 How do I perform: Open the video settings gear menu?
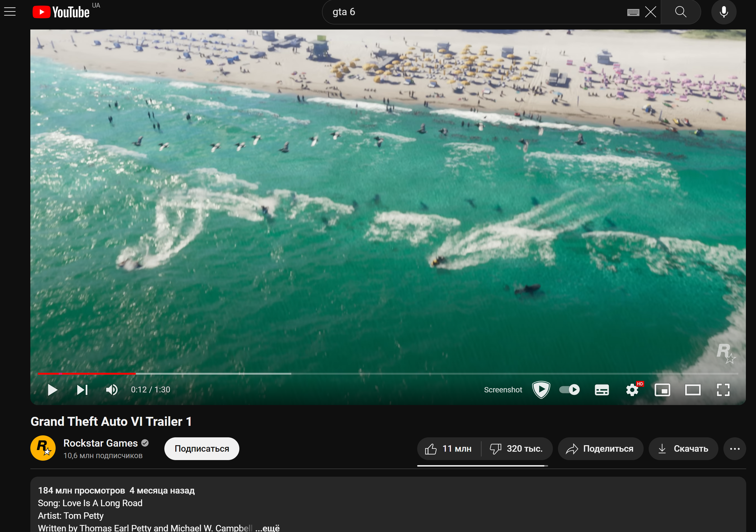point(632,390)
